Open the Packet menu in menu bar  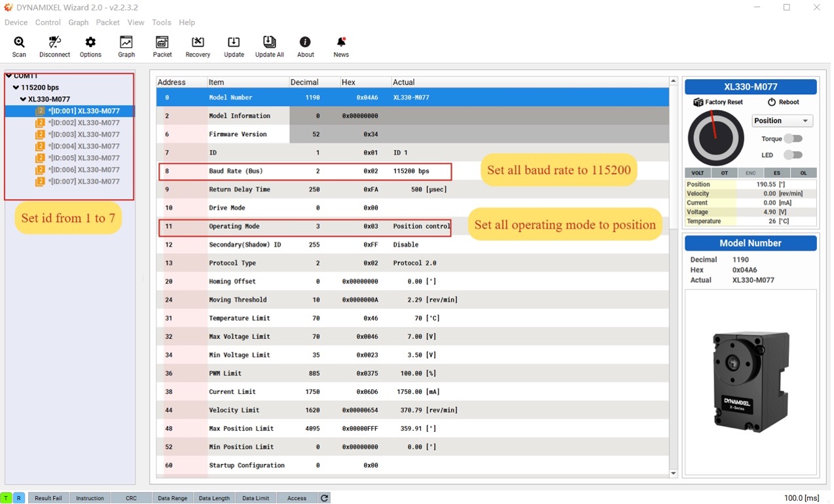[108, 22]
